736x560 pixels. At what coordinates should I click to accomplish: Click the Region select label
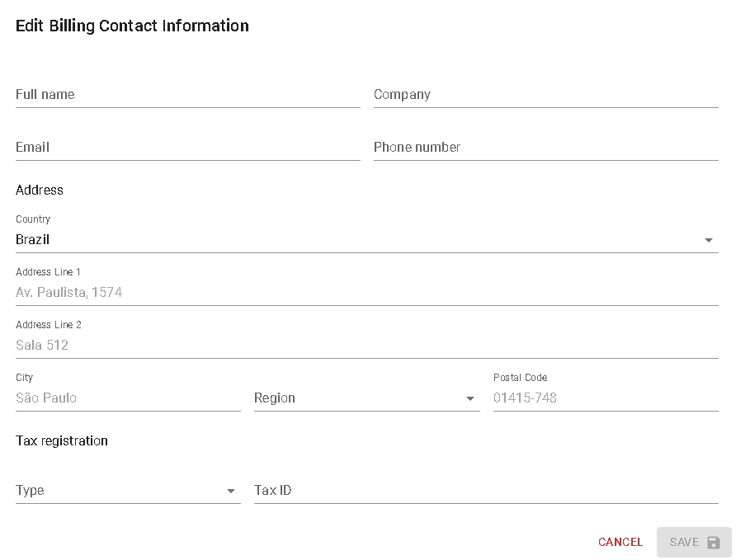pyautogui.click(x=275, y=398)
